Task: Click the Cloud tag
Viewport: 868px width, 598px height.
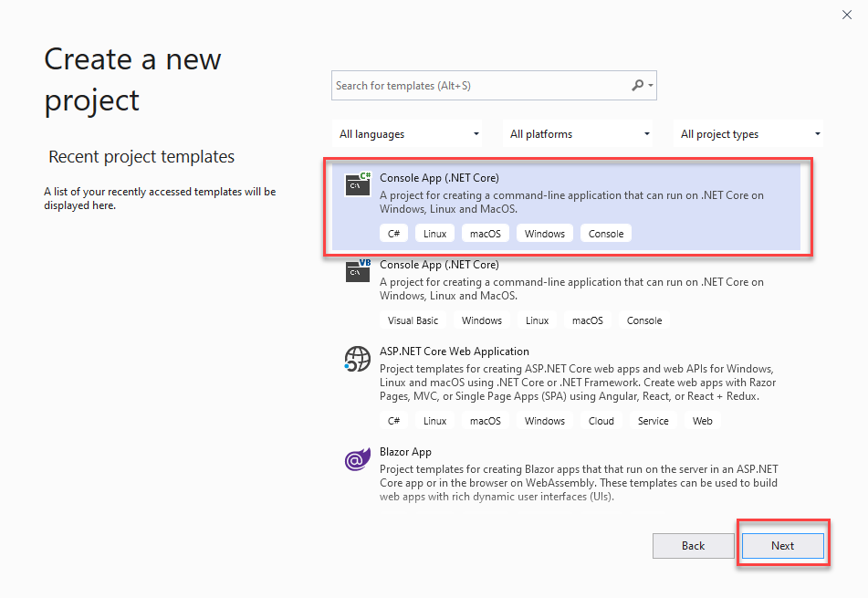Action: point(601,421)
